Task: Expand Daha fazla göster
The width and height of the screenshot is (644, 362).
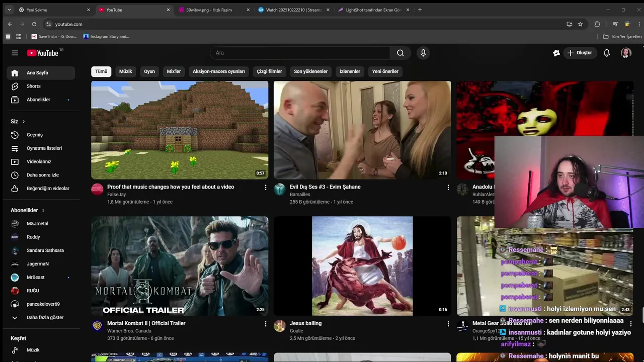Action: point(41,318)
